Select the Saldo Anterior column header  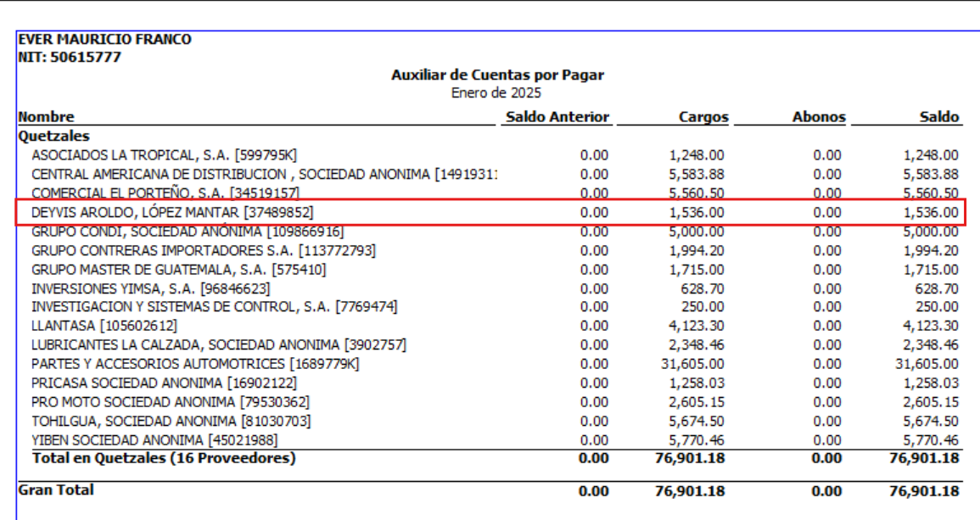pos(557,117)
